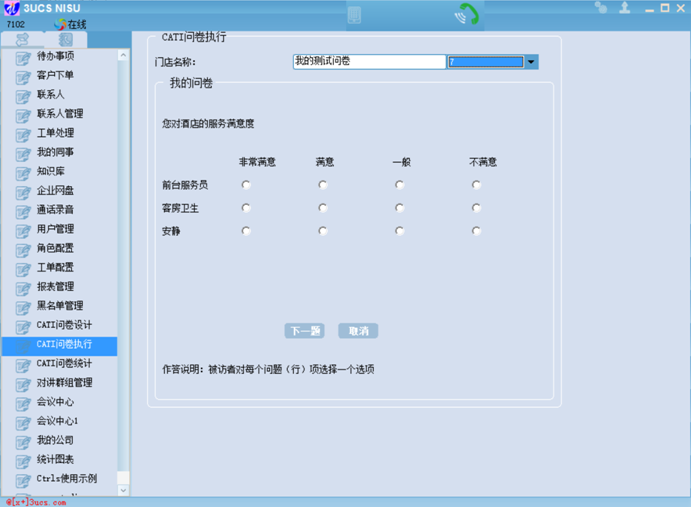This screenshot has width=691, height=507.
Task: Click the linked nodes icon in title bar
Action: [601, 7]
